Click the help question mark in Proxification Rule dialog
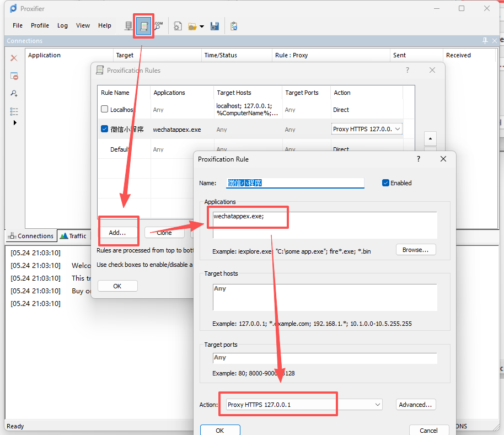 pyautogui.click(x=418, y=159)
